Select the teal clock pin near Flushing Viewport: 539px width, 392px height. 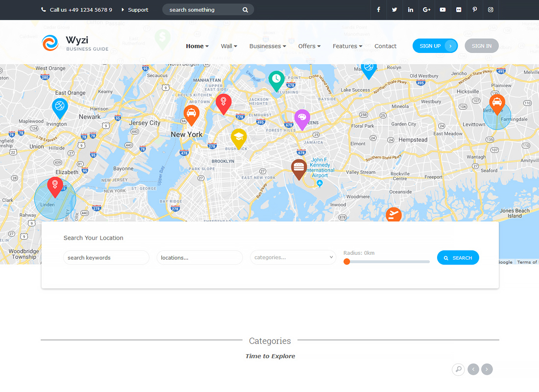(276, 81)
